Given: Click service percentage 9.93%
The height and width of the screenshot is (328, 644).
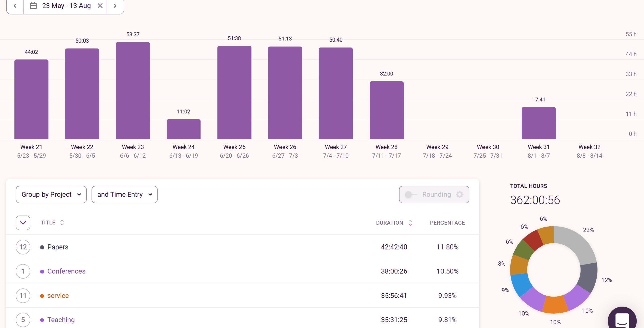Looking at the screenshot, I should pos(447,296).
